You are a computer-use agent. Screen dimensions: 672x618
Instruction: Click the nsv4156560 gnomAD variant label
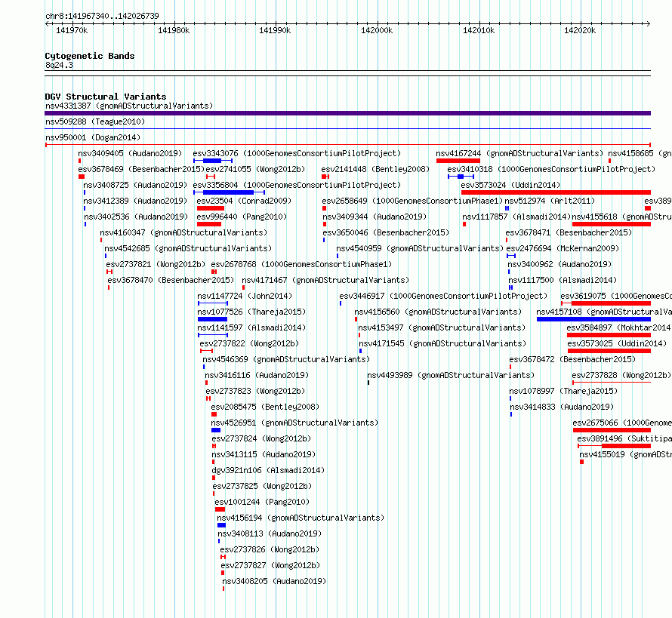point(438,312)
